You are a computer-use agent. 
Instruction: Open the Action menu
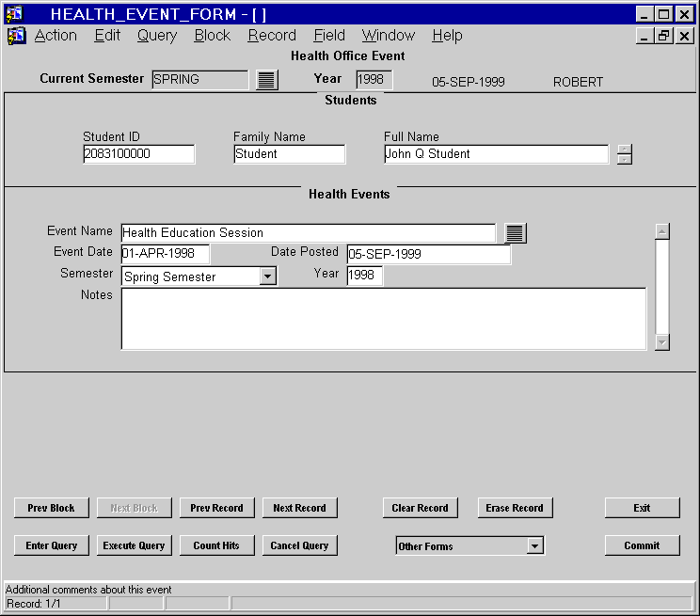click(x=56, y=35)
